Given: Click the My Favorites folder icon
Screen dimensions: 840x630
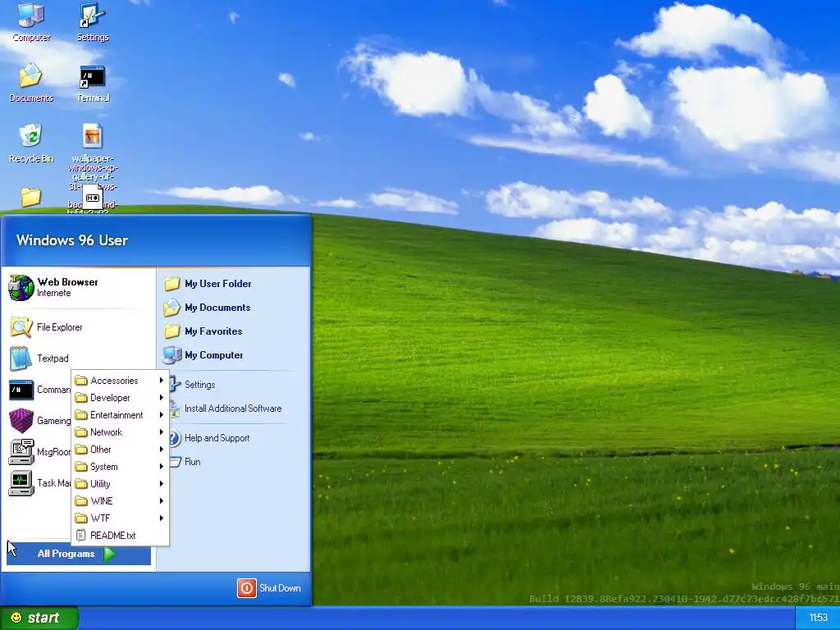Looking at the screenshot, I should tap(172, 331).
